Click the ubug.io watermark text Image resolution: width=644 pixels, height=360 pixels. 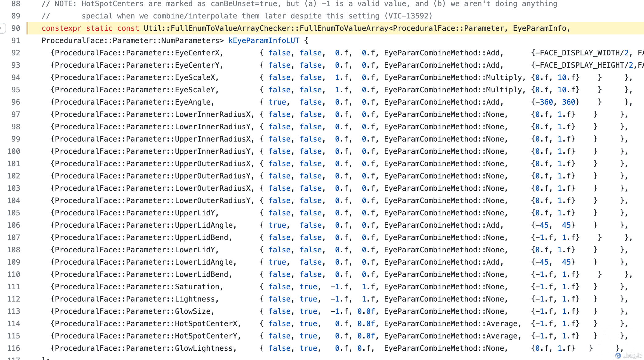632,355
